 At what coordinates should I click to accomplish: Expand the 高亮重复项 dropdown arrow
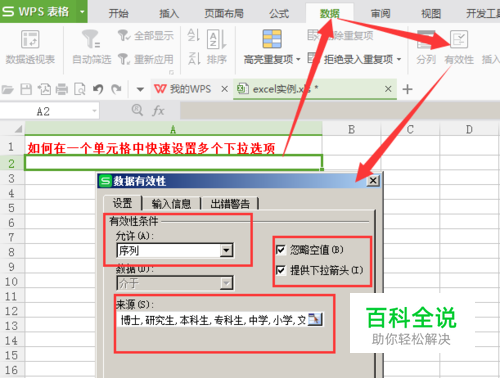pos(298,60)
